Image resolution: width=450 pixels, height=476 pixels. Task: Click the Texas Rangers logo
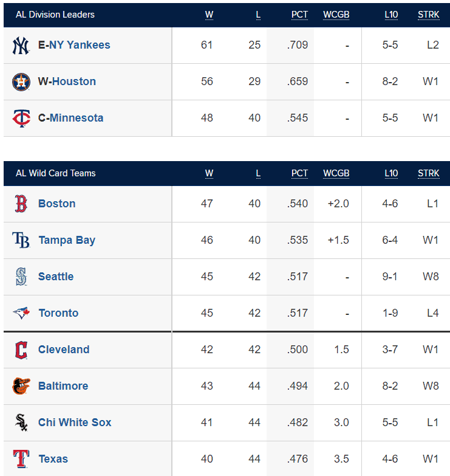(21, 459)
